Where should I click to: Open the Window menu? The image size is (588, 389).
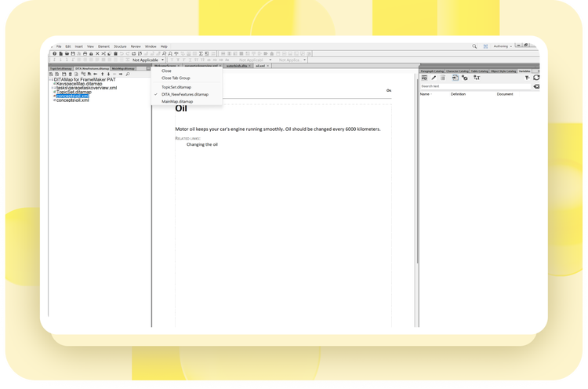pos(151,46)
